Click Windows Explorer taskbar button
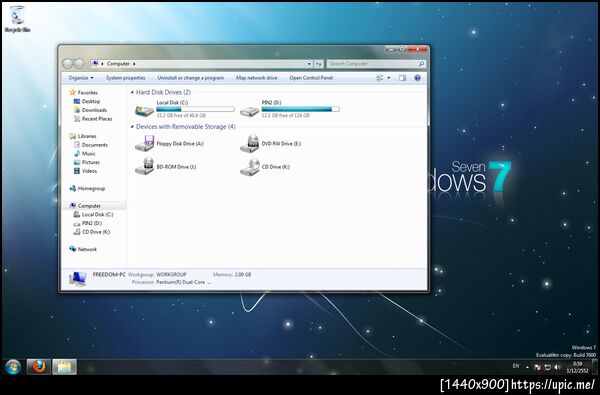Image resolution: width=600 pixels, height=395 pixels. (64, 367)
